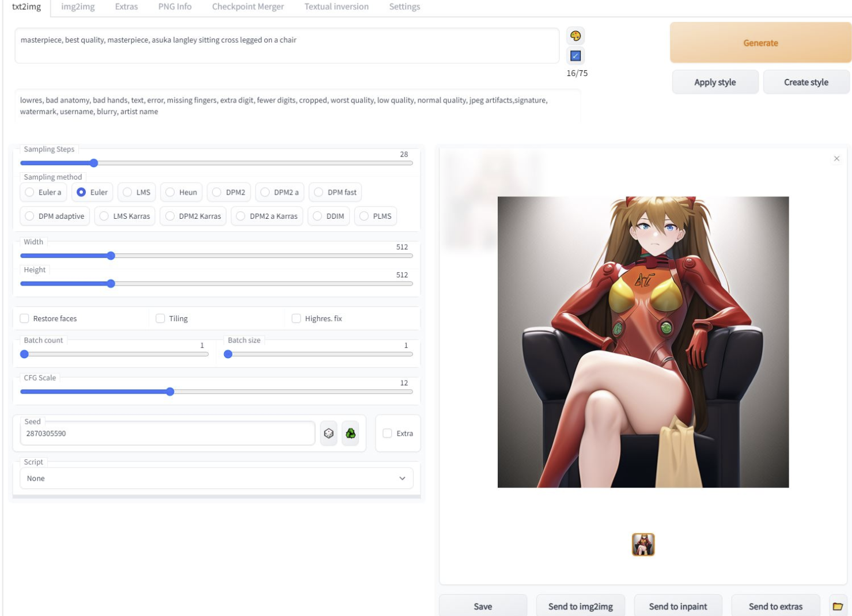
Task: Click the CFG Scale slider handle
Action: [x=170, y=391]
